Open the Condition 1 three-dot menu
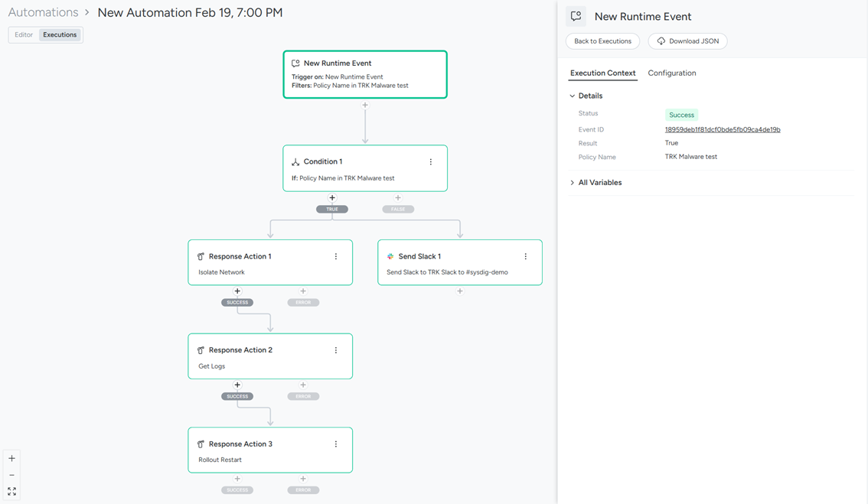 431,162
